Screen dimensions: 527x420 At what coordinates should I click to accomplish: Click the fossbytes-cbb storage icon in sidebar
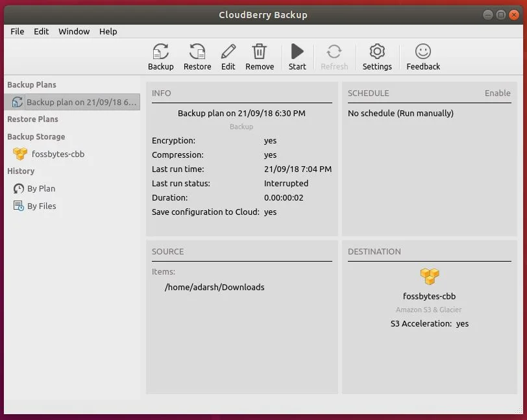click(20, 154)
